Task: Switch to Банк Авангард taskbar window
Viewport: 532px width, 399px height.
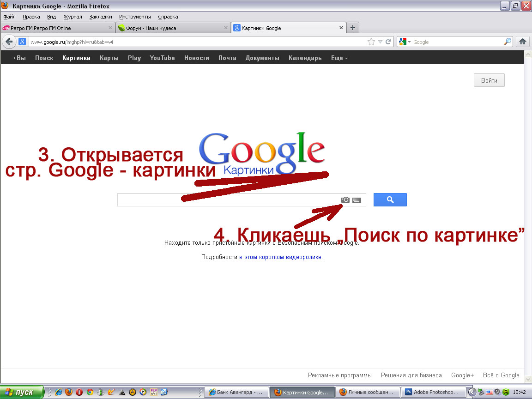Action: pyautogui.click(x=236, y=392)
